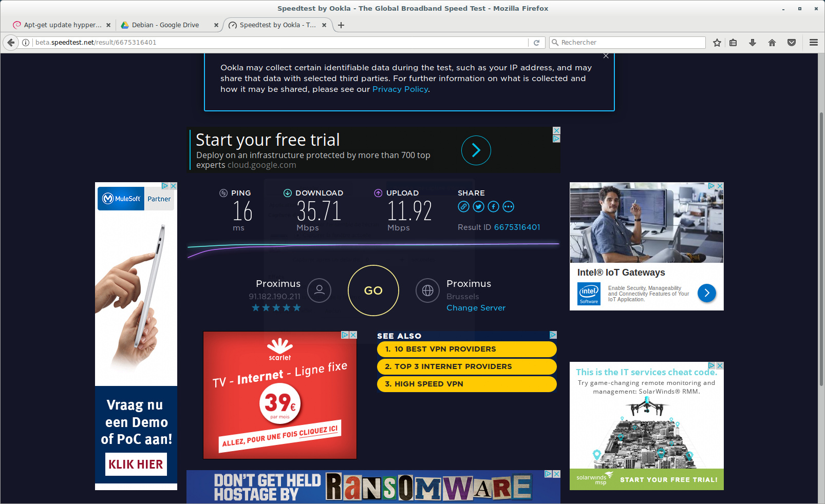Click the Start your free trial ad heading
The image size is (825, 504).
coord(268,140)
